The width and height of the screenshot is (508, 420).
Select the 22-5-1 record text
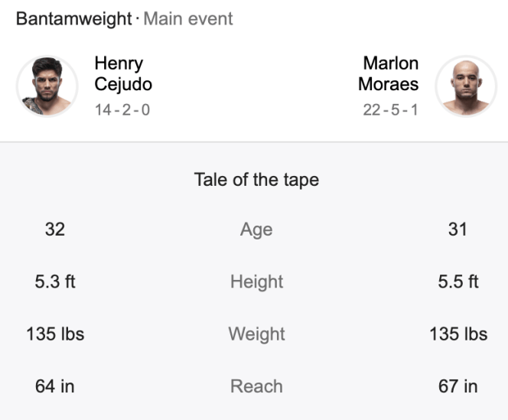pos(390,109)
